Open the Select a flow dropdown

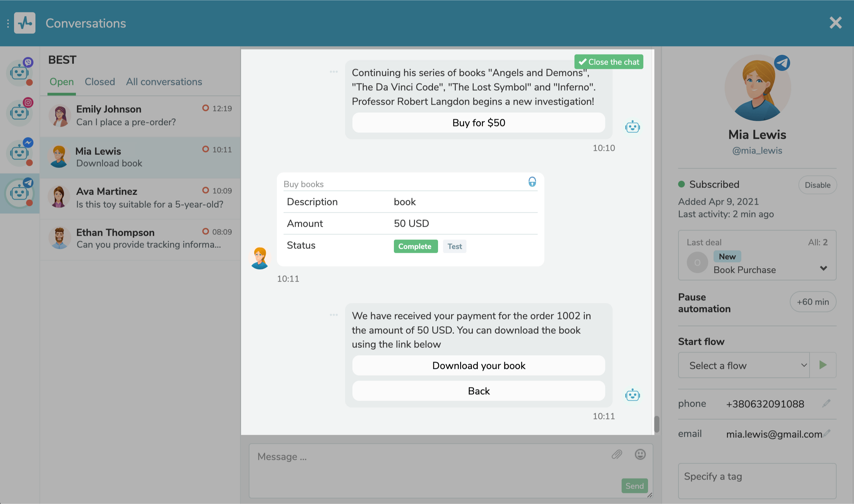pos(744,366)
